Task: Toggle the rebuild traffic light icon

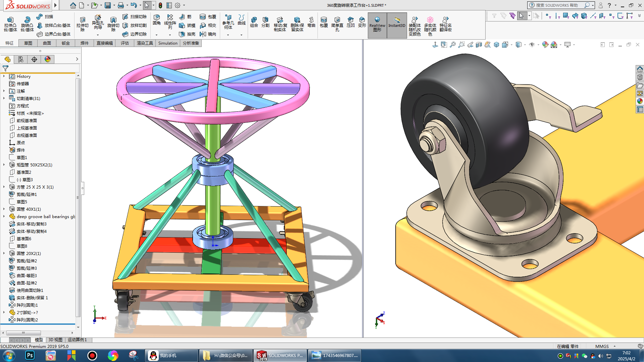Action: 160,5
